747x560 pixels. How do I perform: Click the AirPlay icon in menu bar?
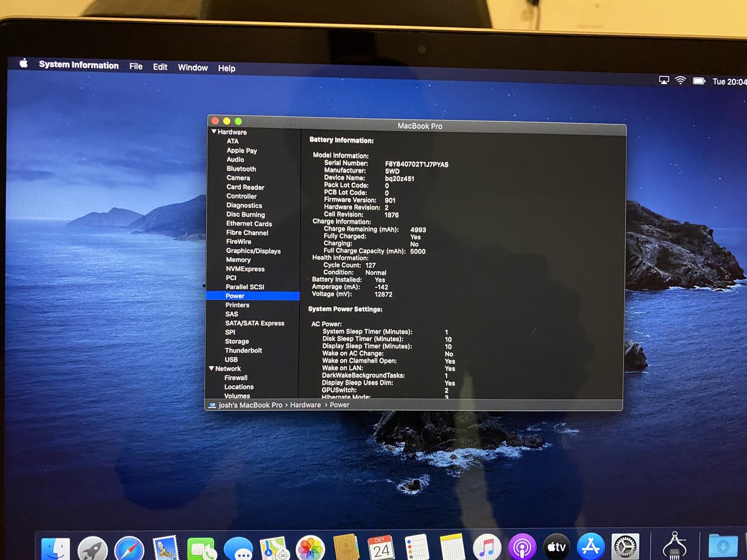coord(663,80)
